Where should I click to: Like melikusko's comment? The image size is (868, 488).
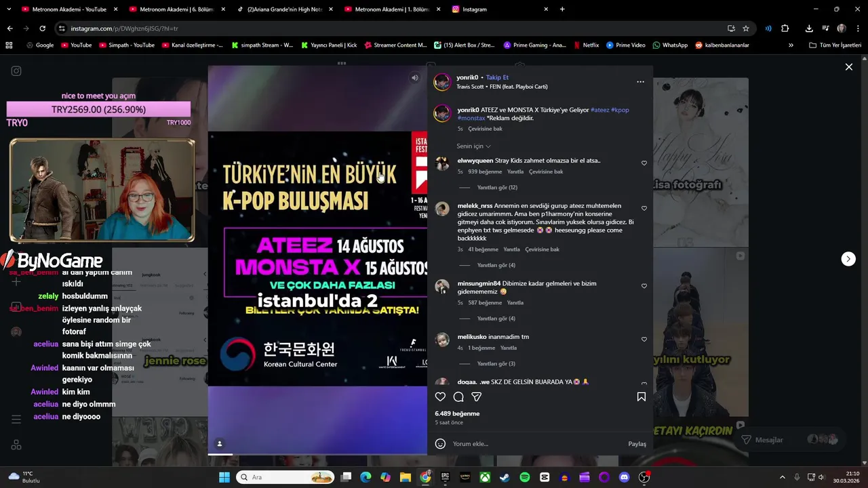click(644, 340)
